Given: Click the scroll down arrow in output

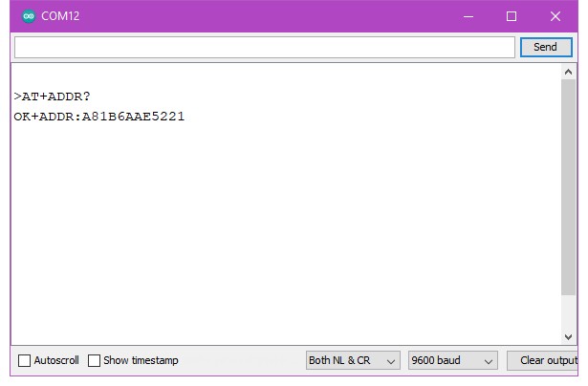Looking at the screenshot, I should 570,336.
